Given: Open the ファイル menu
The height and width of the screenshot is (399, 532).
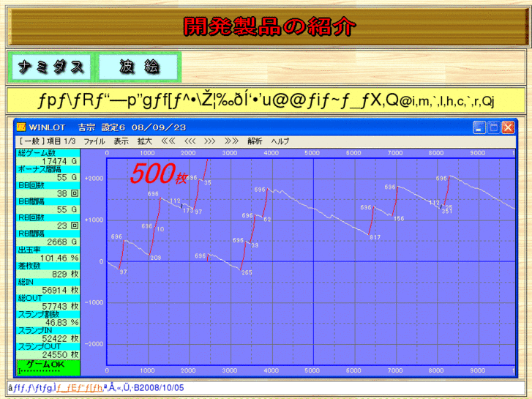Looking at the screenshot, I should (94, 141).
